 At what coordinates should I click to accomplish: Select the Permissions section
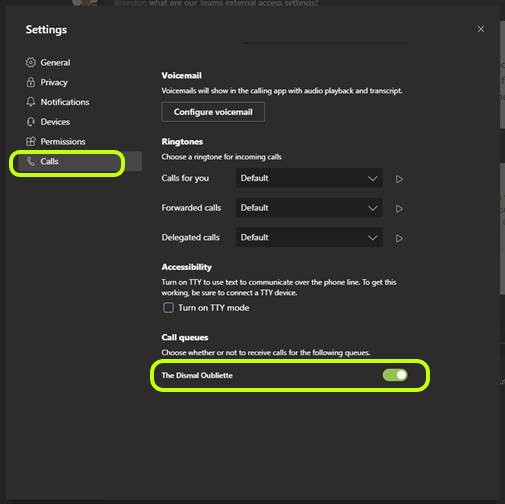(63, 142)
